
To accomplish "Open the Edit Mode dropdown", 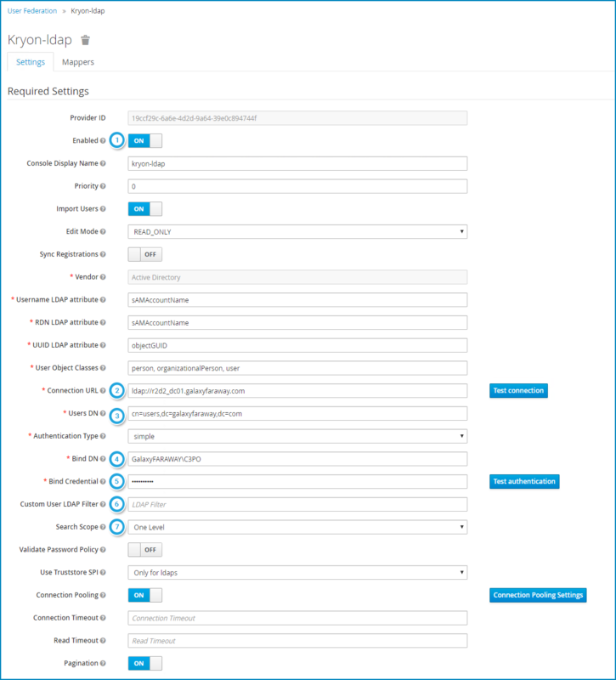I will click(x=297, y=231).
